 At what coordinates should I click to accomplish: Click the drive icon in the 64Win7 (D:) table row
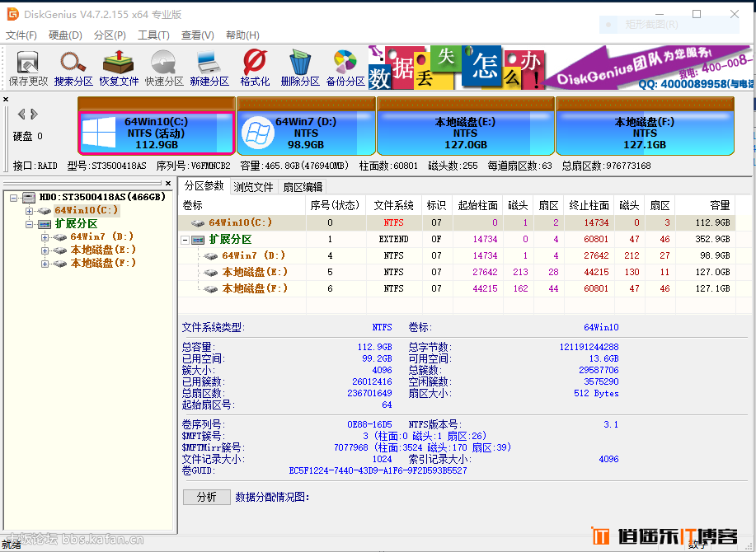(x=211, y=255)
